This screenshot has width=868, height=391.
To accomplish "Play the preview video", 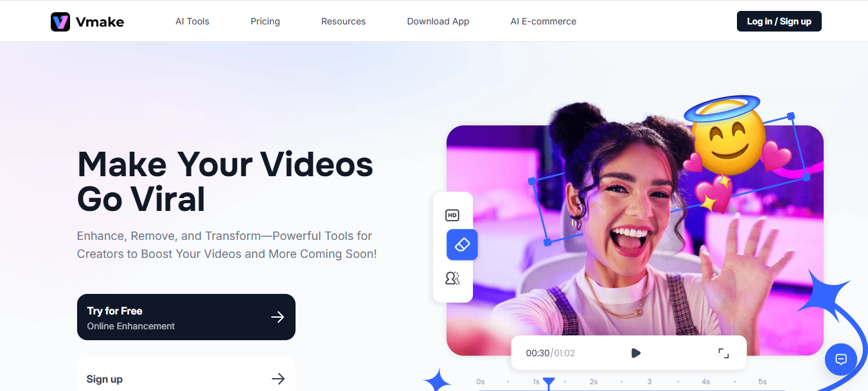I will [x=635, y=353].
